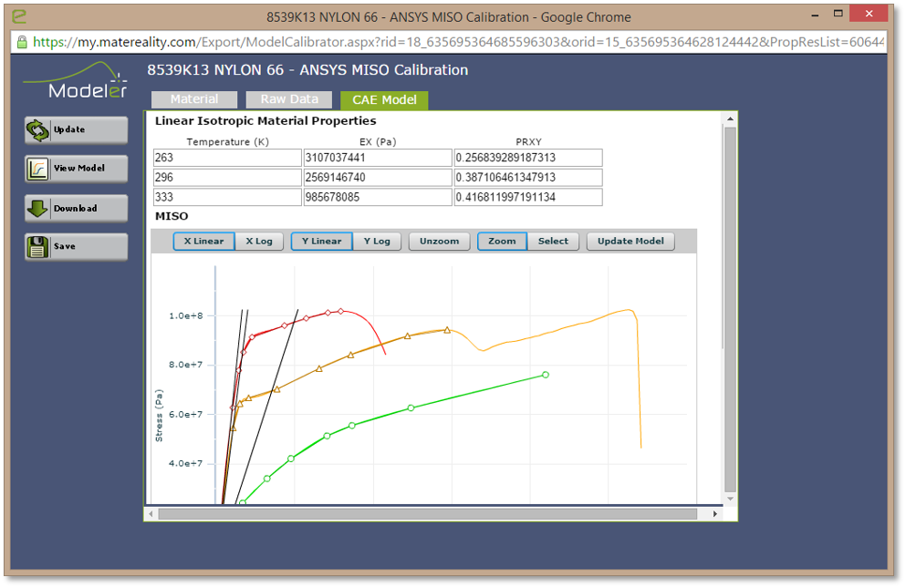Image resolution: width=906 pixels, height=588 pixels.
Task: Click the browser window app icon
Action: pyautogui.click(x=20, y=16)
